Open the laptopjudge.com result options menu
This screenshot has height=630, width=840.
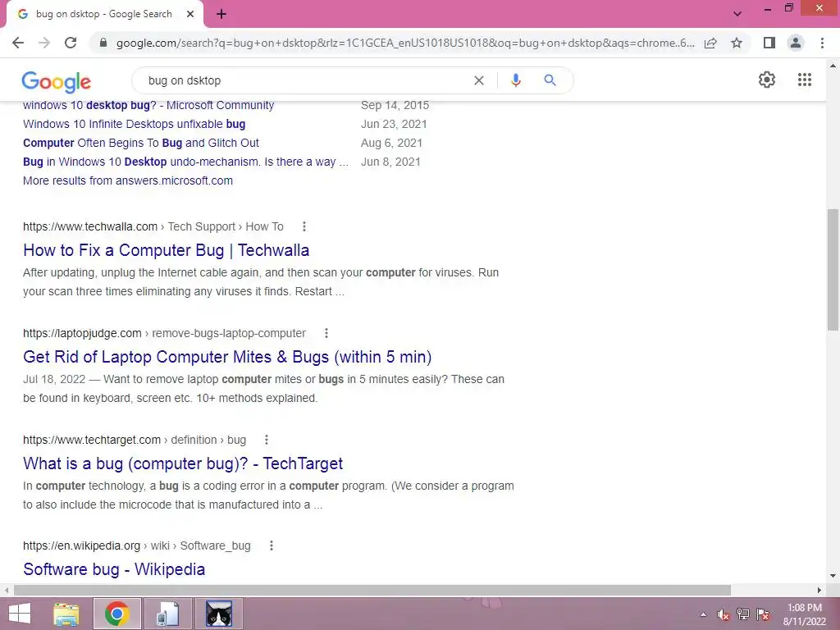coord(326,333)
